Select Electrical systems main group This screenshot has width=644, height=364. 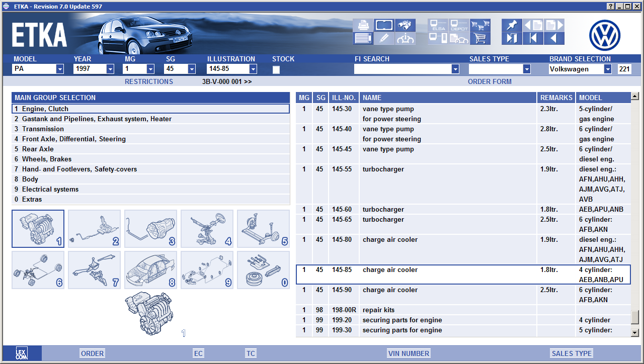(x=50, y=190)
